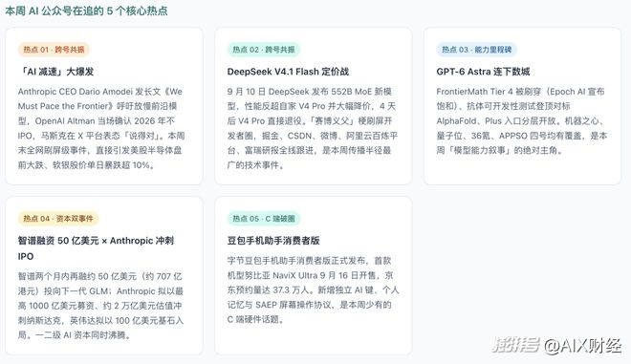Viewport: 631px width, 364px height.
Task: Click the paragraph starting 字节豆包手机助手消费者版正式发布
Action: (x=313, y=290)
